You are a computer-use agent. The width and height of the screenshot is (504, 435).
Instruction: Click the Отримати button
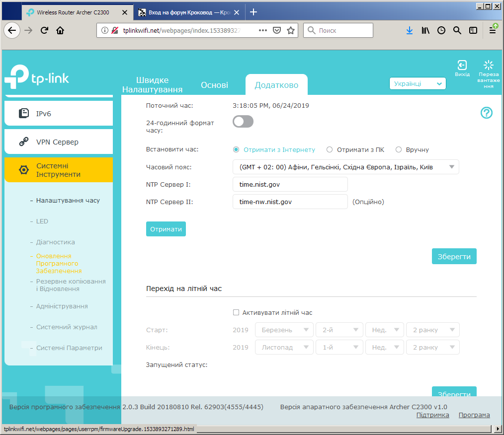[x=166, y=229]
